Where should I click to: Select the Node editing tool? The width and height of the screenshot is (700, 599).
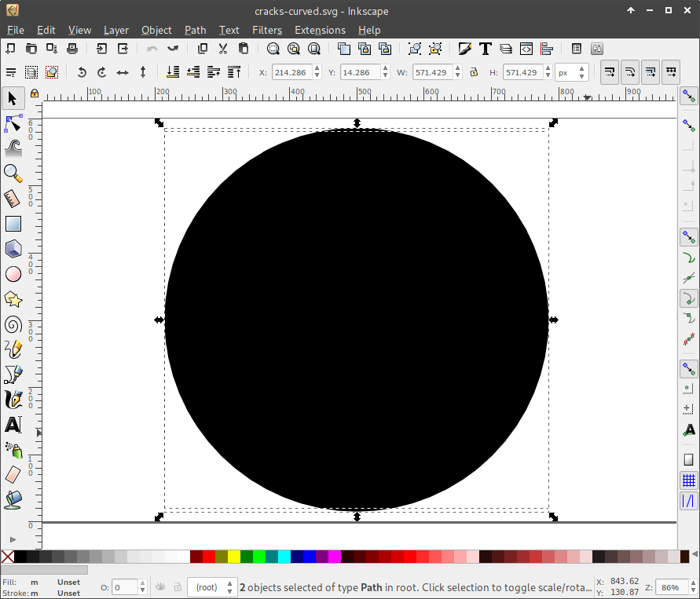[x=13, y=123]
